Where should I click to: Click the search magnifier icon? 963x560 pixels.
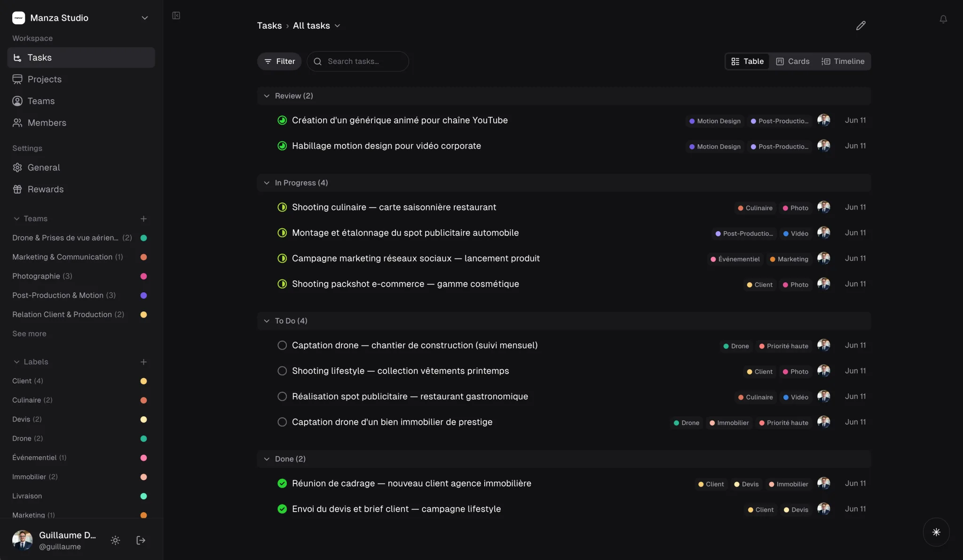(x=318, y=62)
